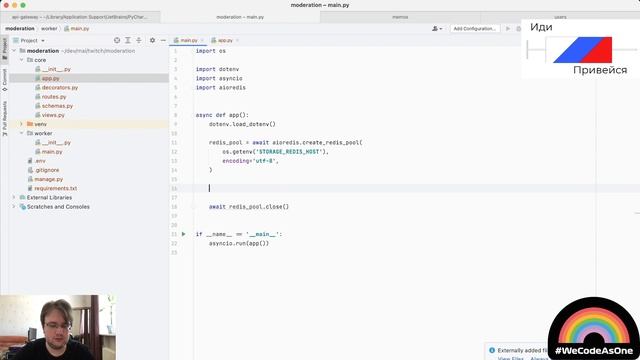Click the "encoding='utf-8'," line
Viewport: 640px width, 360px height.
(250, 161)
